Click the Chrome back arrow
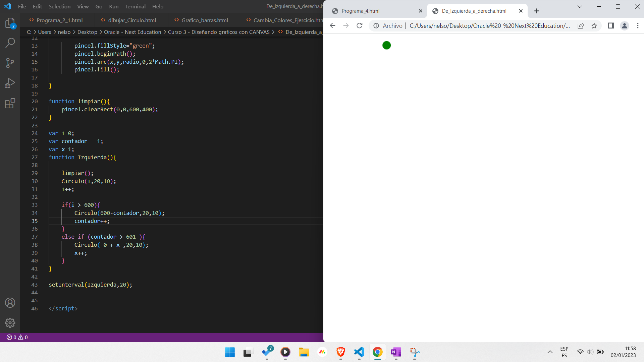644x362 pixels. (x=332, y=26)
